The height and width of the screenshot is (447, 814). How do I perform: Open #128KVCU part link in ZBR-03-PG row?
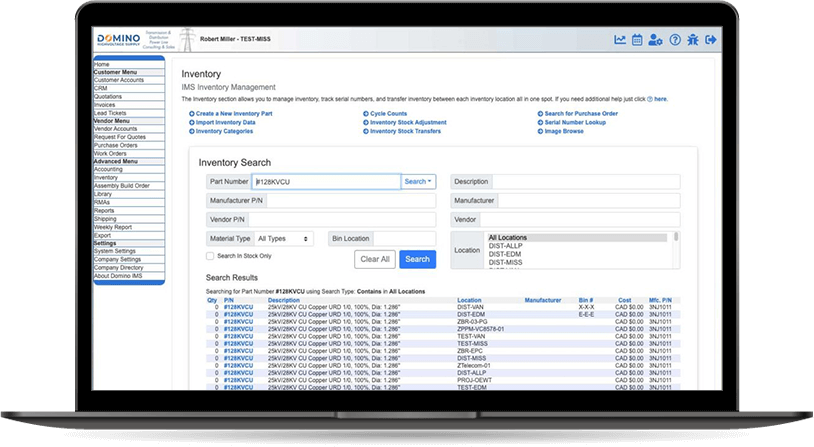click(238, 322)
